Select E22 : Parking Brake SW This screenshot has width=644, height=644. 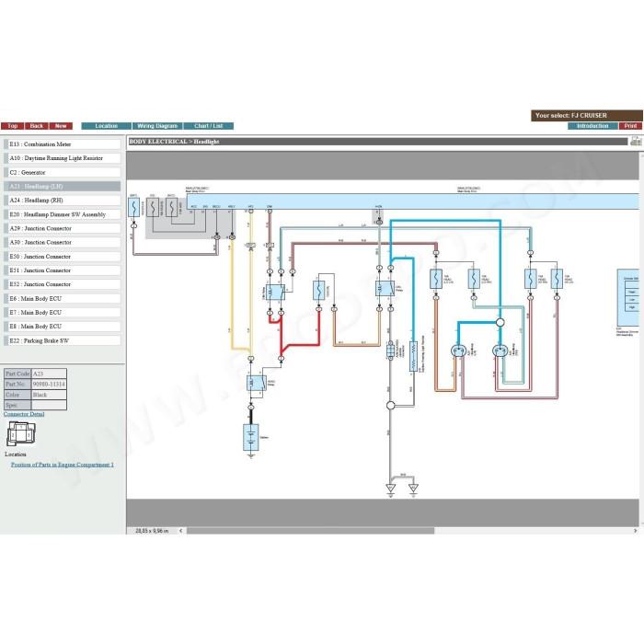62,341
